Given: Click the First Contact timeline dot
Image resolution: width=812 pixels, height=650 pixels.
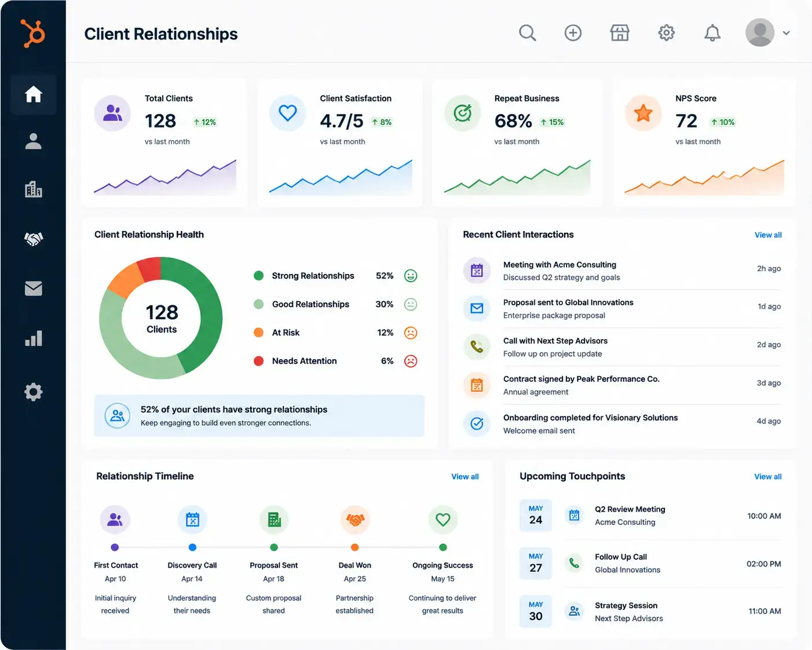Looking at the screenshot, I should click(115, 547).
